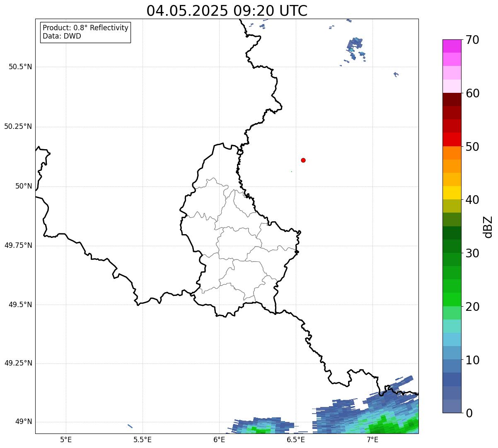Viewport: 498px width, 448px height.
Task: Click colorbar tick label 0
Action: (469, 413)
